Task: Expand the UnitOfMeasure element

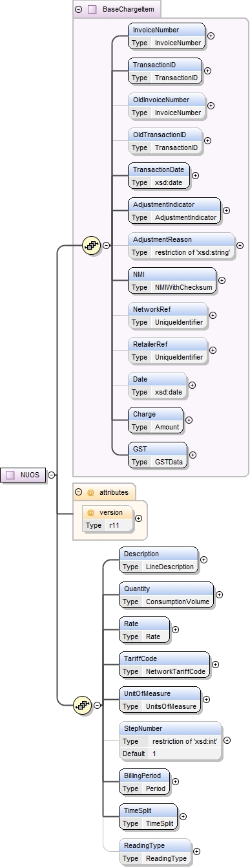Action: click(207, 700)
